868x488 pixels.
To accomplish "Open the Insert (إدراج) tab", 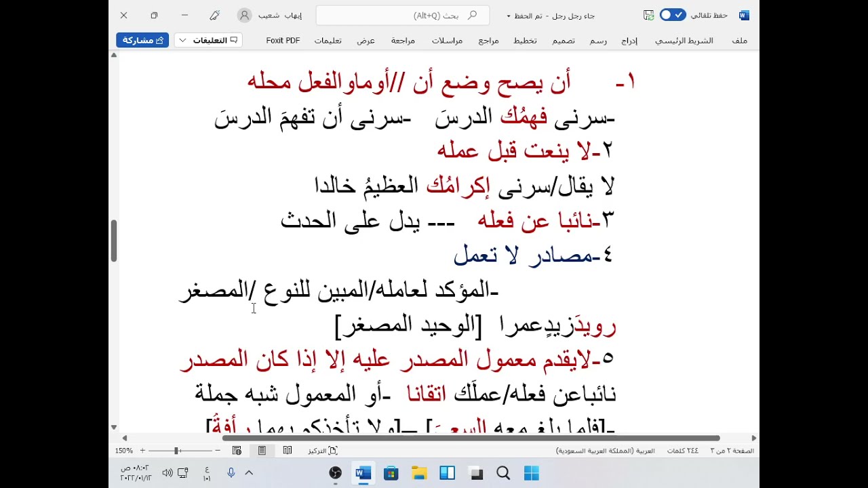I will tap(629, 41).
